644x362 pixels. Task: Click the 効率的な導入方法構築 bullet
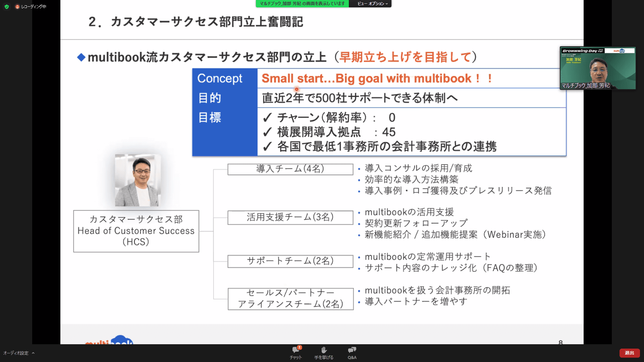coord(412,179)
